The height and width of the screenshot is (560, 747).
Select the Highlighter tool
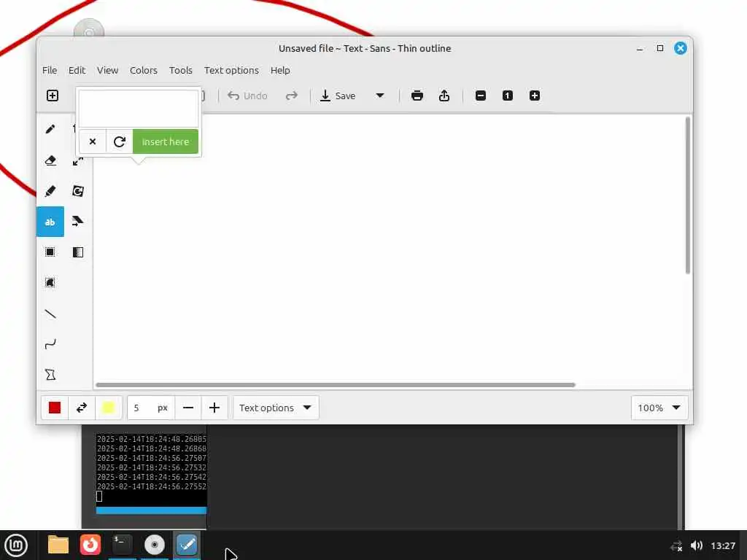tap(50, 191)
